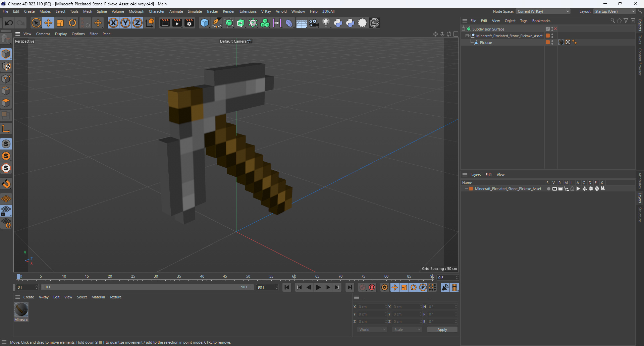Open the Spline Pen tool

pyautogui.click(x=217, y=23)
